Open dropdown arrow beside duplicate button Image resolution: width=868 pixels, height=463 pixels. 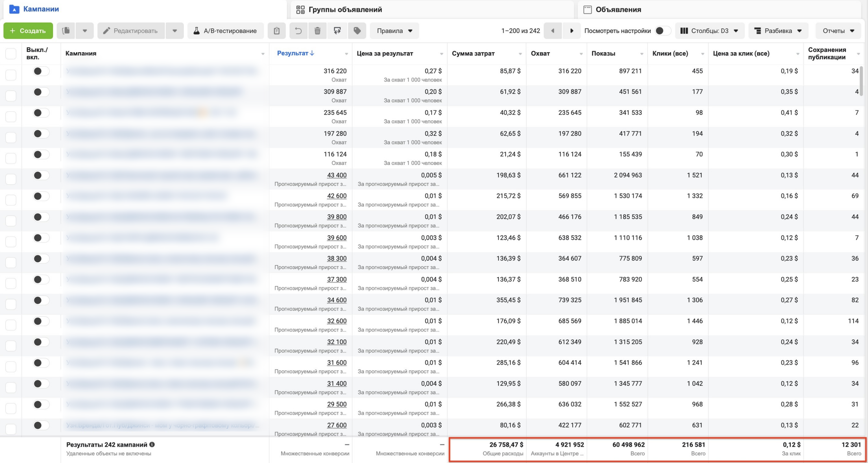point(85,31)
